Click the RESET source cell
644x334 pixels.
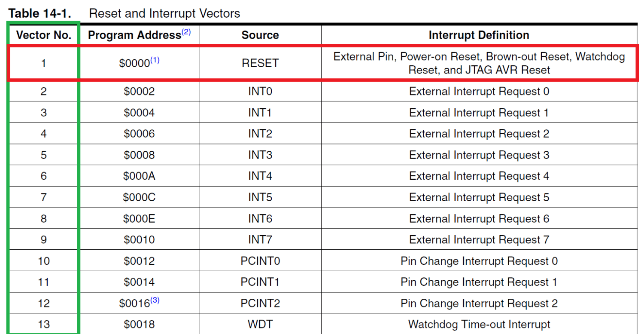[x=260, y=63]
